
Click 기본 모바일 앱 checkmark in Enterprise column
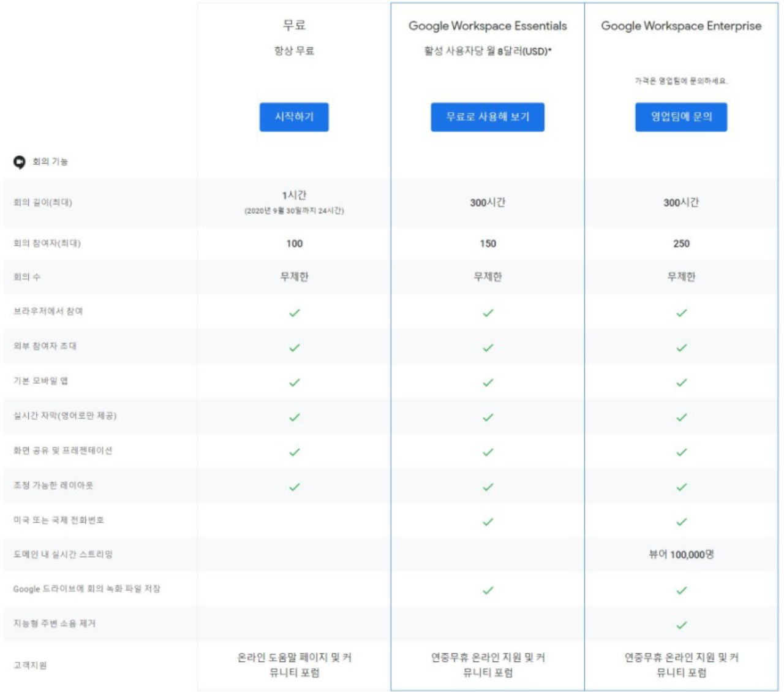(x=681, y=382)
